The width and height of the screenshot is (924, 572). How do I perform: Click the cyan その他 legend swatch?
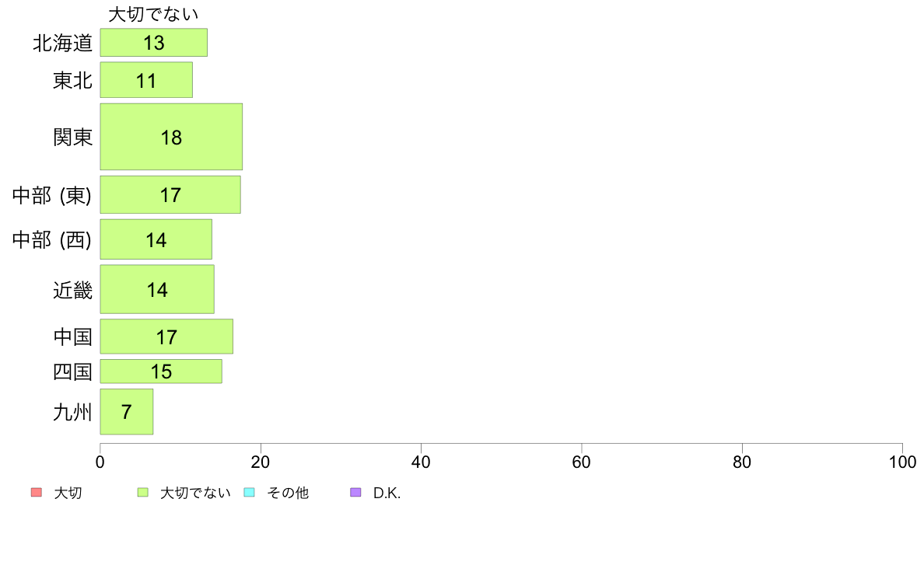tap(249, 492)
